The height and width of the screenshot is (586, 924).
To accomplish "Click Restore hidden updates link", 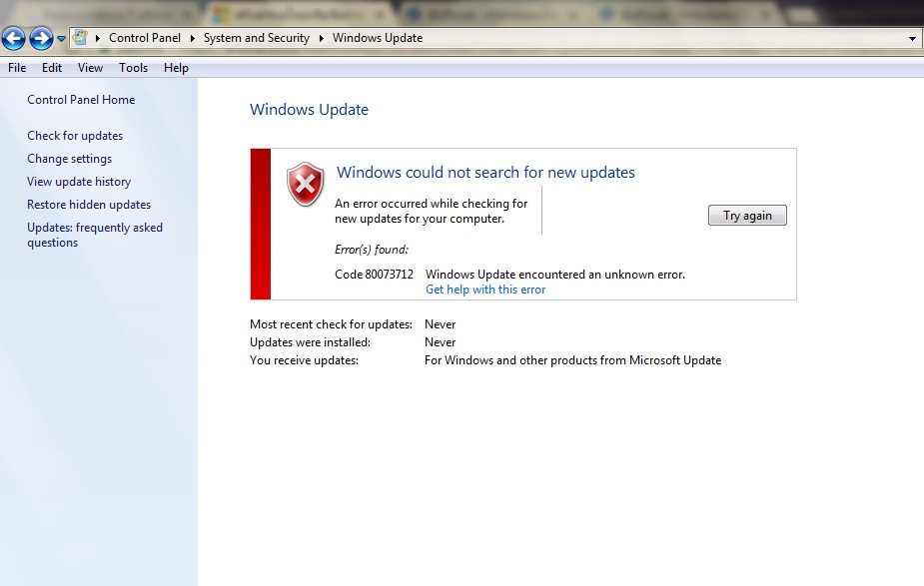I will point(89,205).
